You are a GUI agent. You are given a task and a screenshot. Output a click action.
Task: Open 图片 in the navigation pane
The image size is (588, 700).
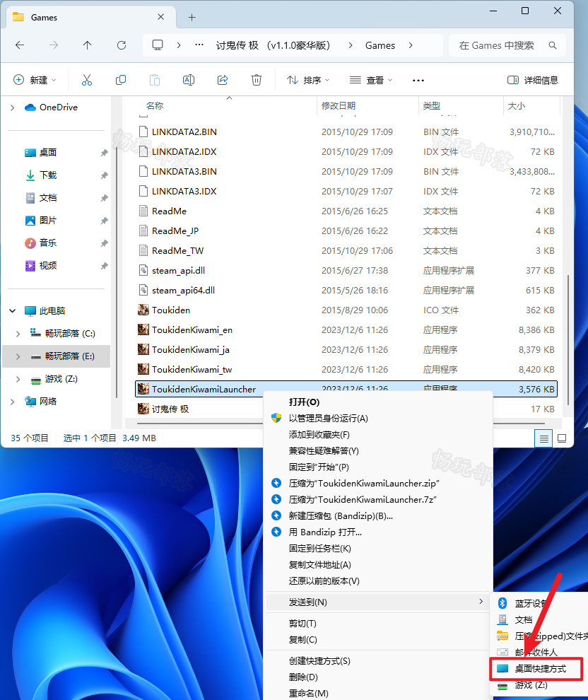click(48, 221)
